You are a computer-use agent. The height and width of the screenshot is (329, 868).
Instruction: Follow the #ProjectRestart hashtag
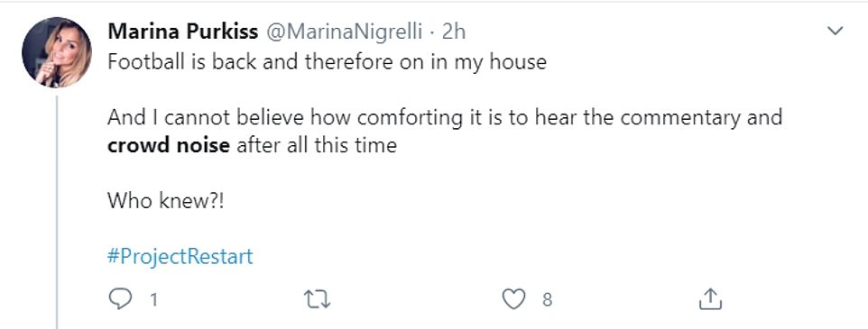[x=180, y=257]
